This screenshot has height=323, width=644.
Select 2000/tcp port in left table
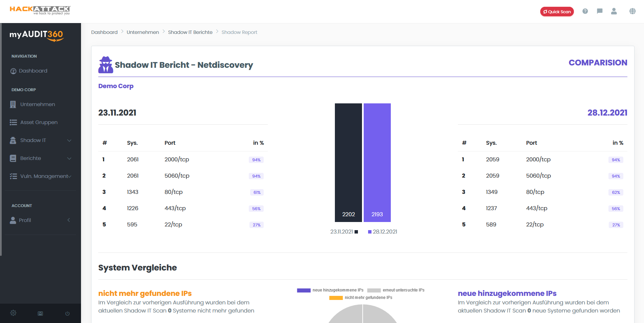pyautogui.click(x=177, y=159)
